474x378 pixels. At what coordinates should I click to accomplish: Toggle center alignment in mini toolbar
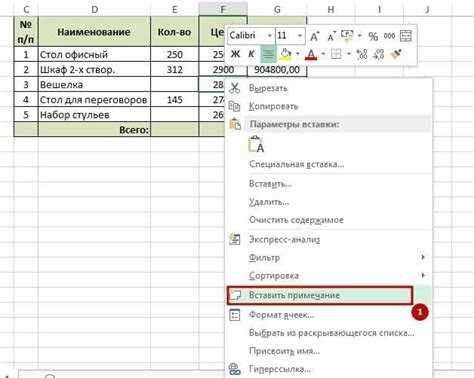point(268,54)
